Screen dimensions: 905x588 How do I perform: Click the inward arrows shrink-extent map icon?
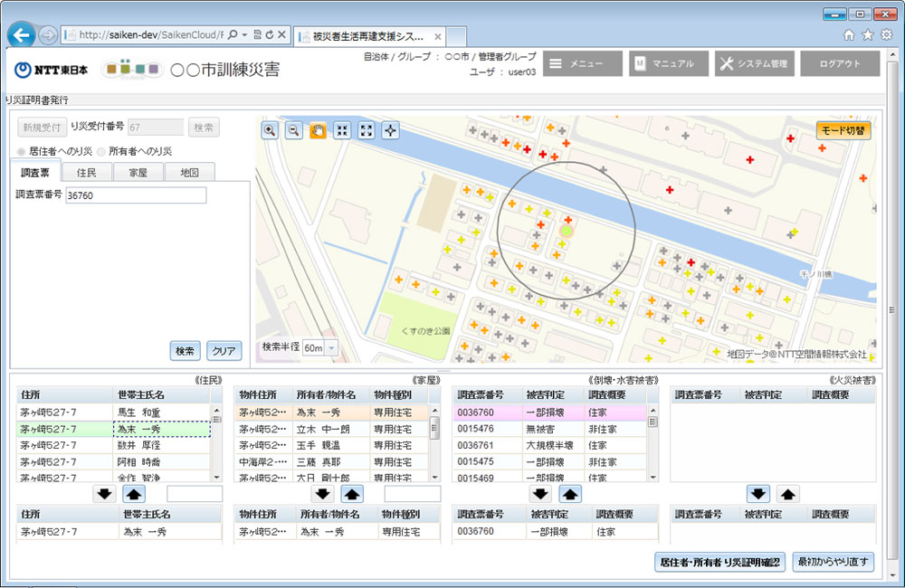pyautogui.click(x=342, y=130)
